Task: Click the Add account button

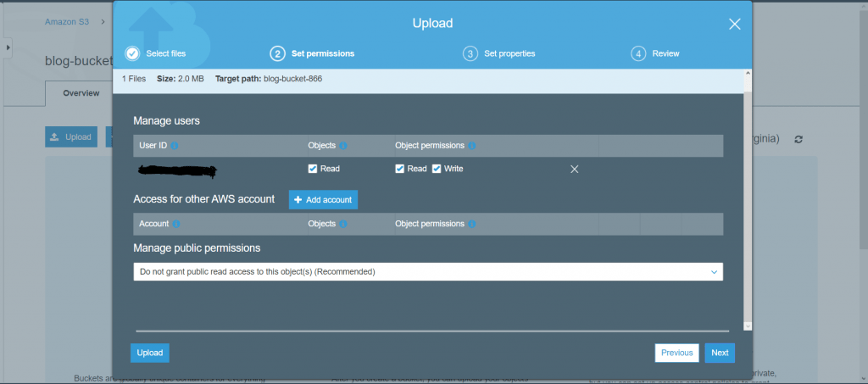Action: [323, 199]
